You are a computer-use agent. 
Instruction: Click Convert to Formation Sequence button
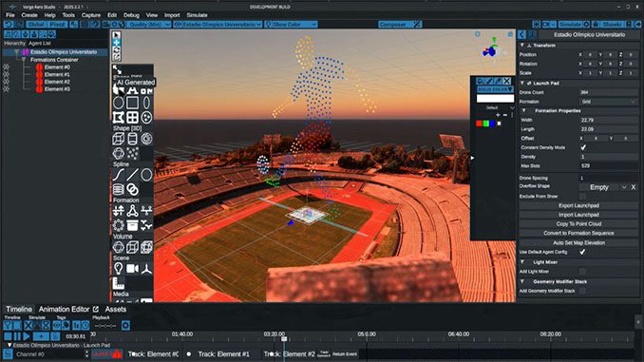(x=578, y=233)
